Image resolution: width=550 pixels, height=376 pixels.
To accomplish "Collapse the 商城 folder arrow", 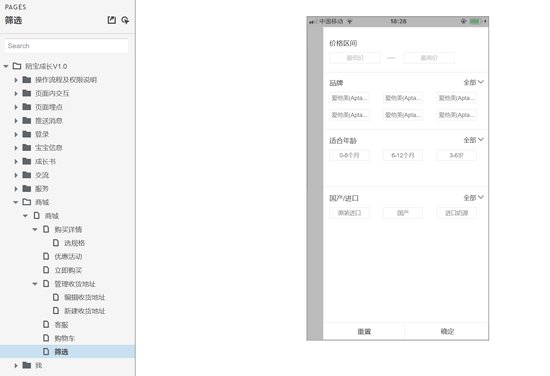I will (16, 202).
